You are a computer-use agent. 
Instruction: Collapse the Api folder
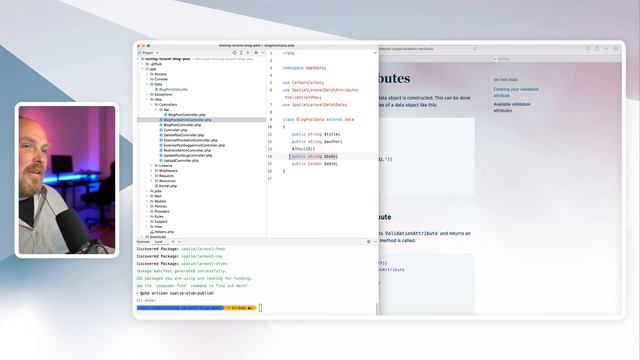coord(156,110)
